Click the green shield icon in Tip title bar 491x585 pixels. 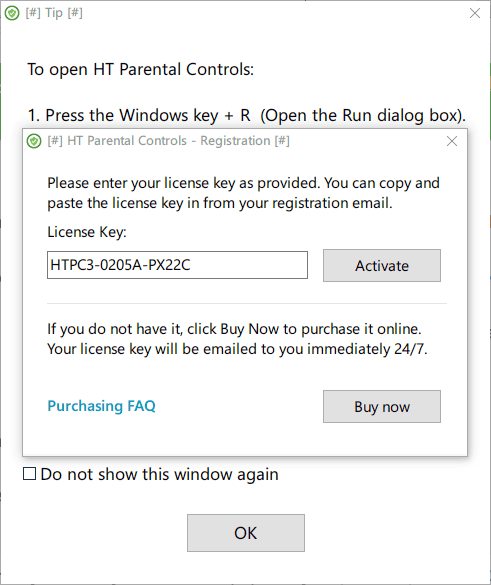tap(12, 13)
